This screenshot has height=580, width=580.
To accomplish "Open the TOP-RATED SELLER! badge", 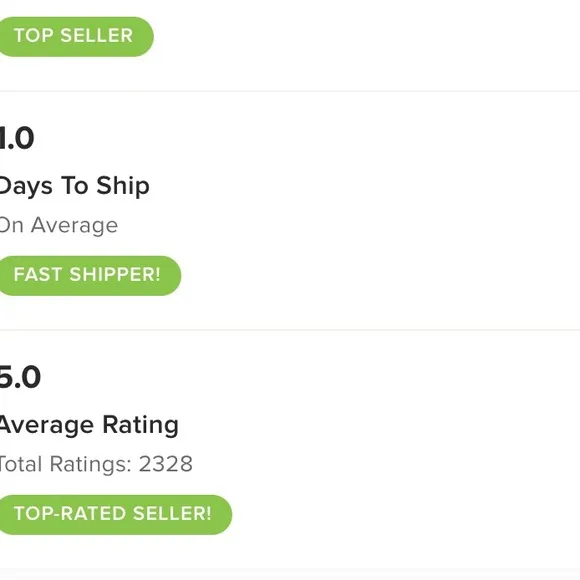I will (x=115, y=515).
